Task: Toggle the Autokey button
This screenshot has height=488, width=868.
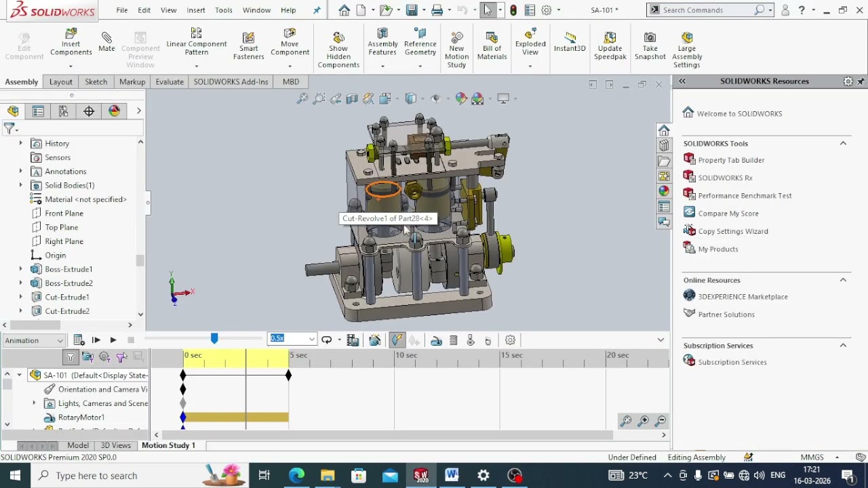Action: click(397, 340)
